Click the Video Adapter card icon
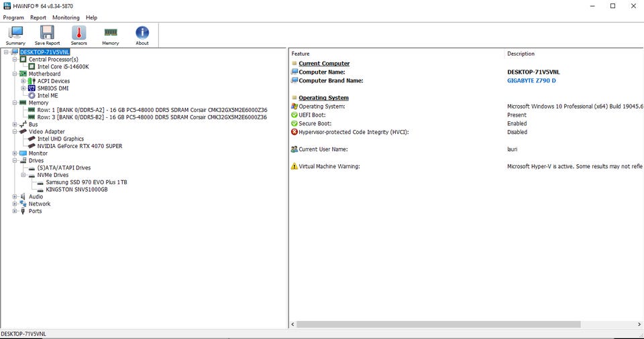 [23, 132]
